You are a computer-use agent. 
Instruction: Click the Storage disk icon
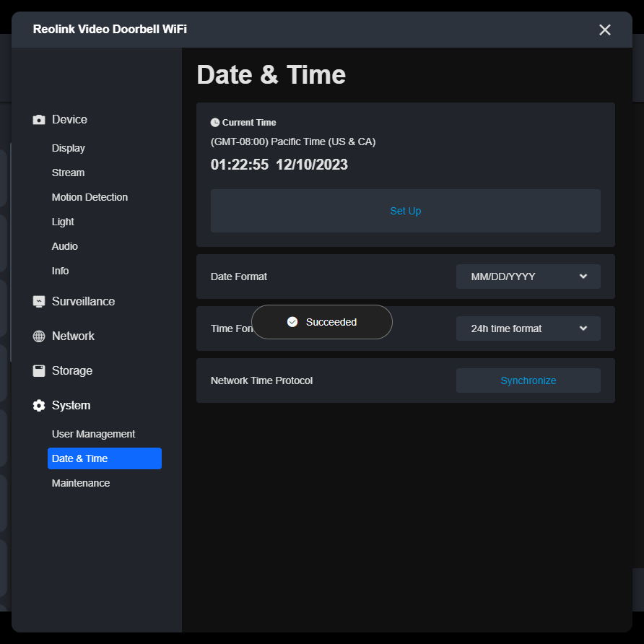tap(38, 370)
